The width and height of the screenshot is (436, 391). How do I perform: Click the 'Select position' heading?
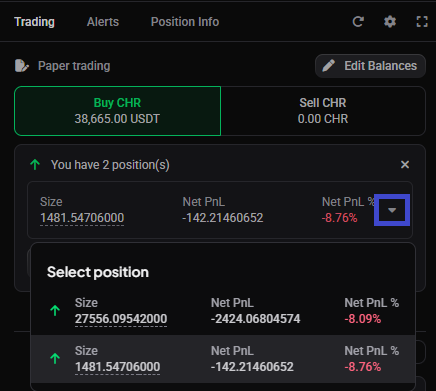[x=98, y=272]
